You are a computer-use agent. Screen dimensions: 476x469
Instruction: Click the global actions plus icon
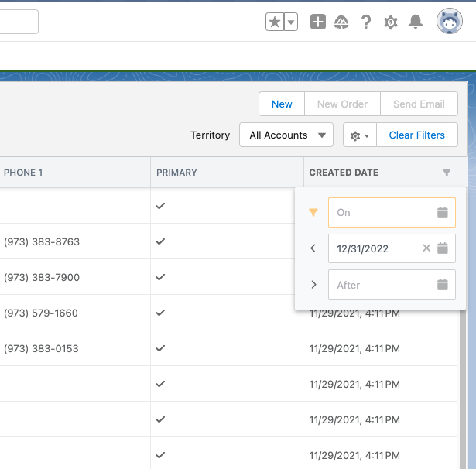tap(318, 22)
